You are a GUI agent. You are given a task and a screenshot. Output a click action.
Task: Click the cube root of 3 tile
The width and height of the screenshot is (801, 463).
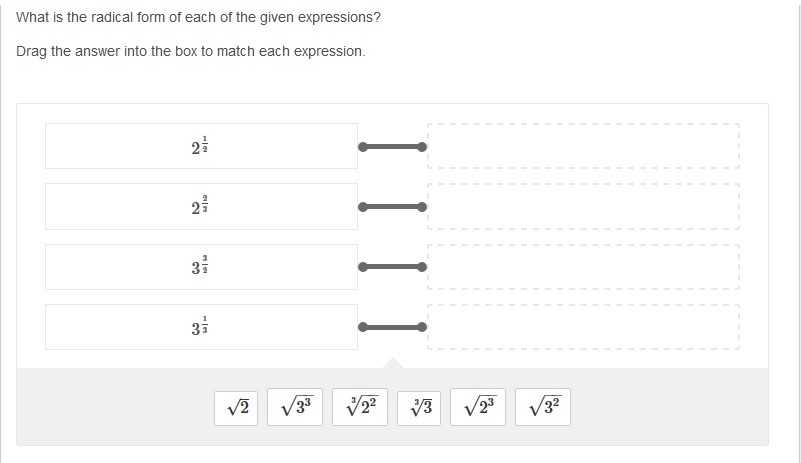click(x=421, y=407)
